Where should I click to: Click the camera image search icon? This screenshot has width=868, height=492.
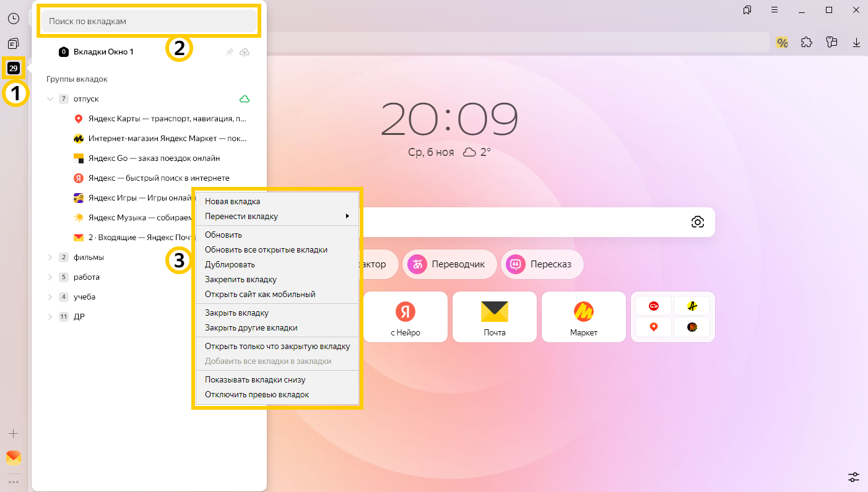pyautogui.click(x=698, y=222)
